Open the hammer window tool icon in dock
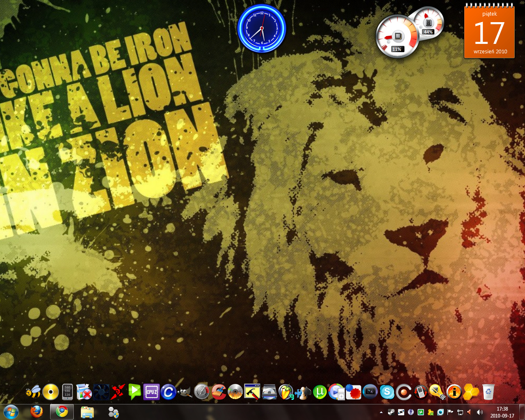 coord(252,392)
